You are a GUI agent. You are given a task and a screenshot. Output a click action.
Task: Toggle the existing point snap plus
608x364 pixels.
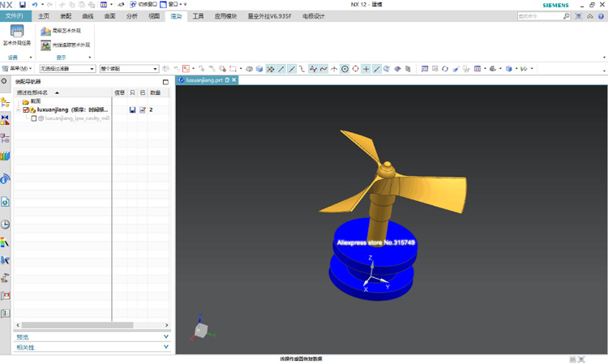click(x=366, y=69)
